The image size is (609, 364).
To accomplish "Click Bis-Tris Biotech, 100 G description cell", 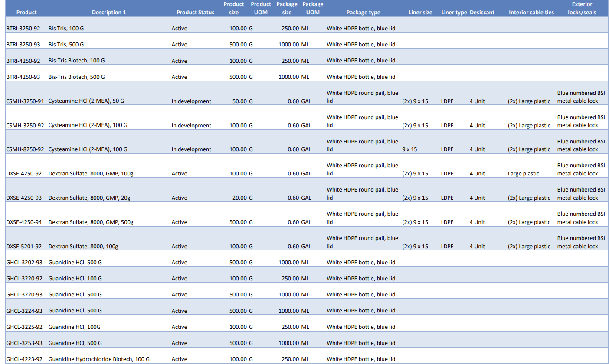I will [x=76, y=61].
